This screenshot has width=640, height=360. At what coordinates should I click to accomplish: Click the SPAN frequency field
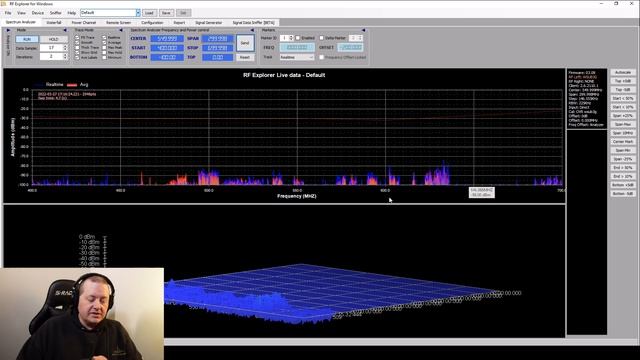[218, 39]
